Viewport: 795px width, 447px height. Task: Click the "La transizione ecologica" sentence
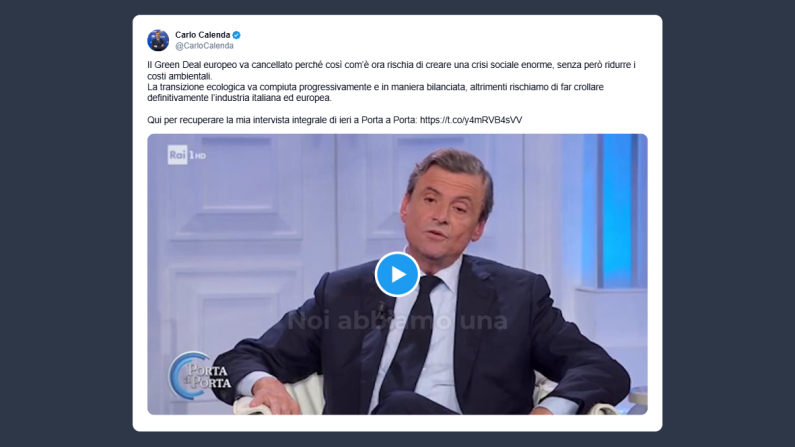pos(375,92)
